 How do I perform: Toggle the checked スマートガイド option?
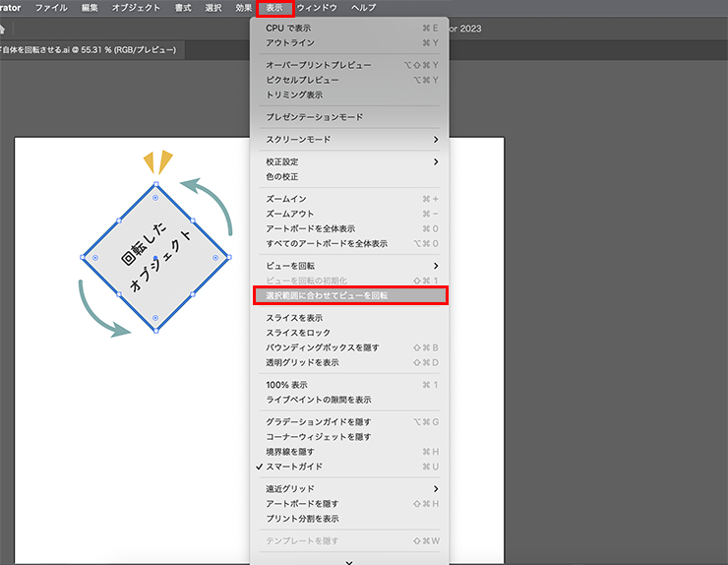tap(293, 467)
